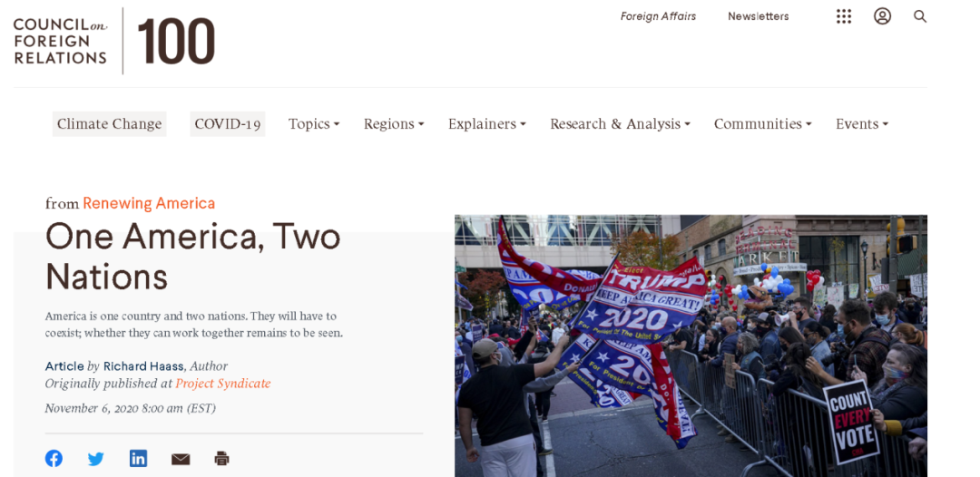Click the Trump flags rally photo

tap(691, 346)
